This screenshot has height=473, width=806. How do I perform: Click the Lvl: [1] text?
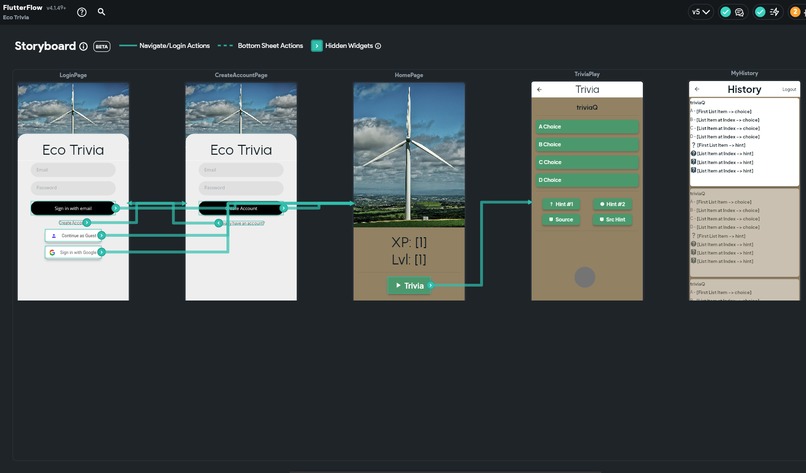click(x=409, y=260)
